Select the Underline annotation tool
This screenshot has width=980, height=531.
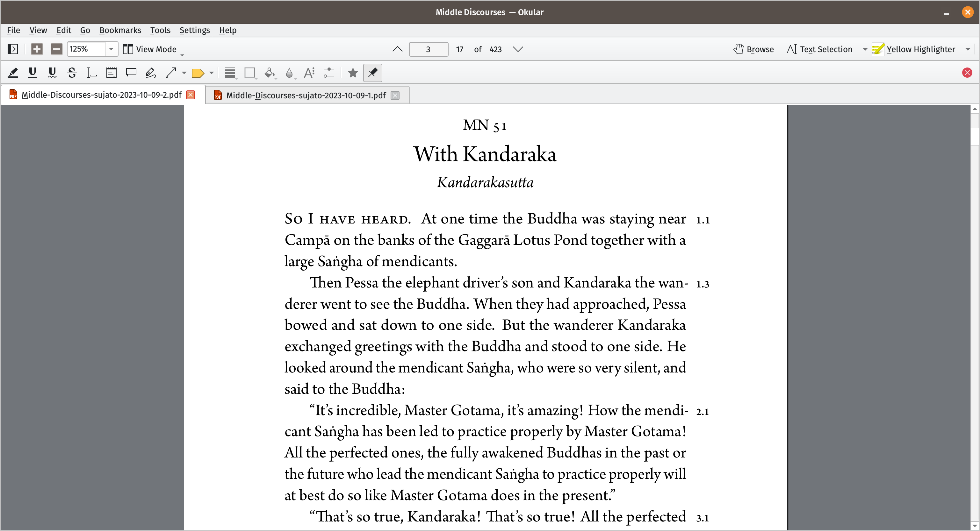(33, 73)
